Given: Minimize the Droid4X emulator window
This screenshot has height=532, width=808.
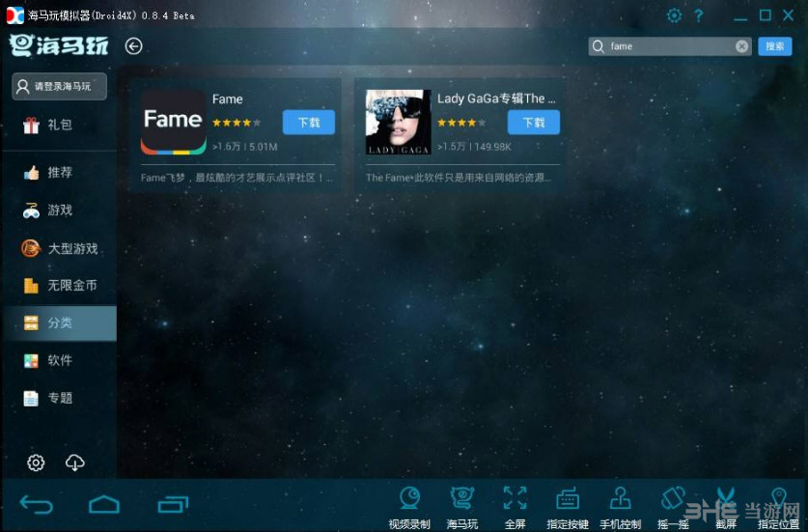Looking at the screenshot, I should (x=740, y=17).
